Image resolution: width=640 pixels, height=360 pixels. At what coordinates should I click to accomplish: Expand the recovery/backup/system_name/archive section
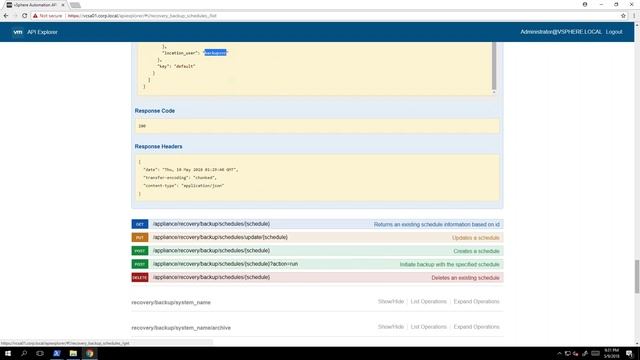pos(181,328)
